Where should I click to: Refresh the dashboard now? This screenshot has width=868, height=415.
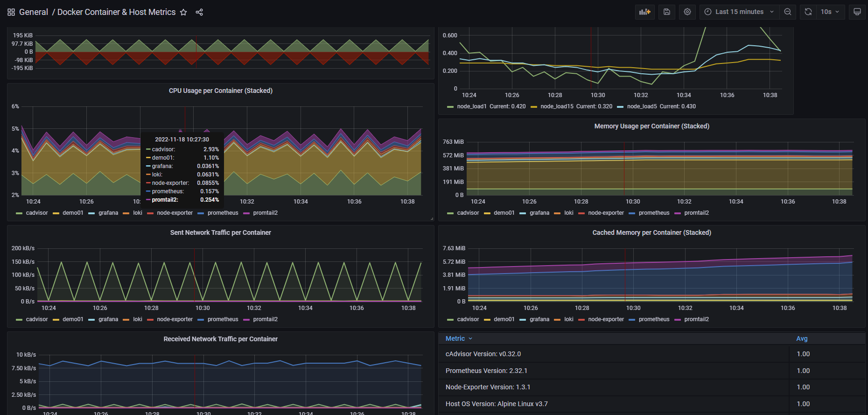(808, 12)
